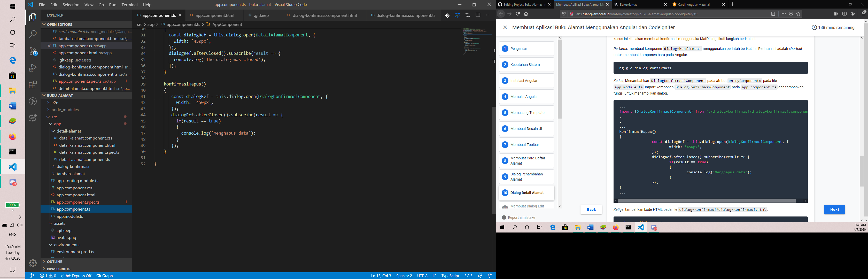Open the Terminal menu
Screen dimensions: 868x279
click(x=129, y=5)
